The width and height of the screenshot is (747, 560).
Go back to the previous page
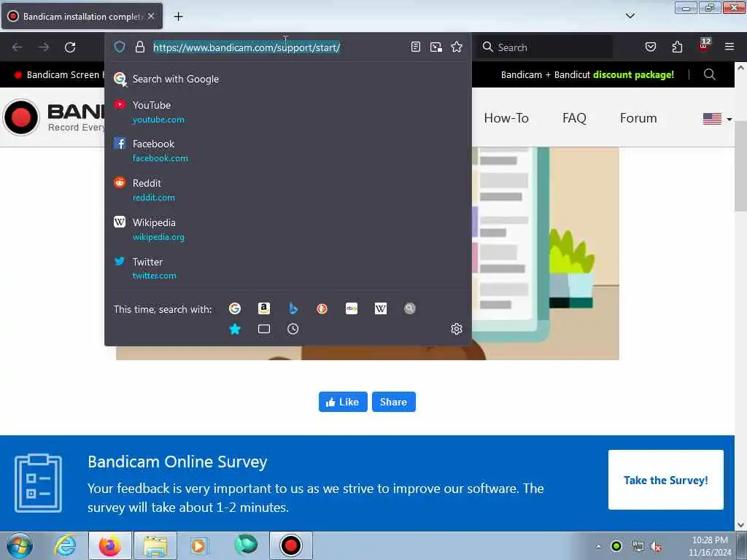[18, 47]
